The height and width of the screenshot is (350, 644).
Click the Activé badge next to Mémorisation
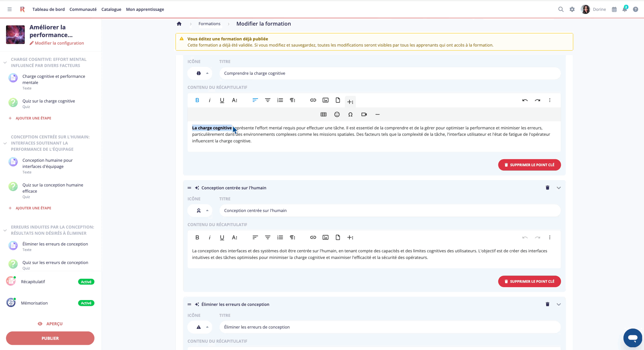(x=86, y=303)
